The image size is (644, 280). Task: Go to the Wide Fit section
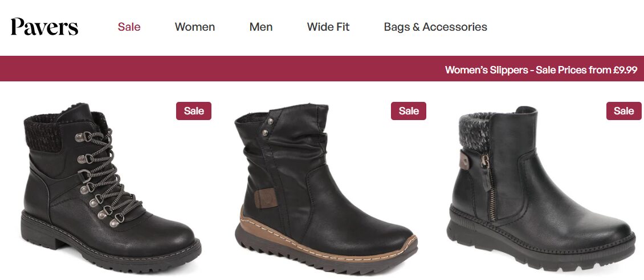(x=328, y=27)
